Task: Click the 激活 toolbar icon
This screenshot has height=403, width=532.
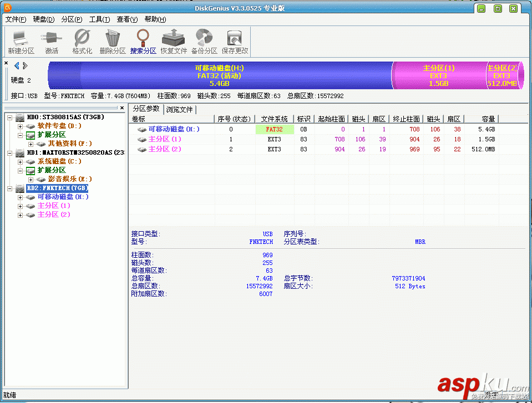Action: (x=52, y=42)
